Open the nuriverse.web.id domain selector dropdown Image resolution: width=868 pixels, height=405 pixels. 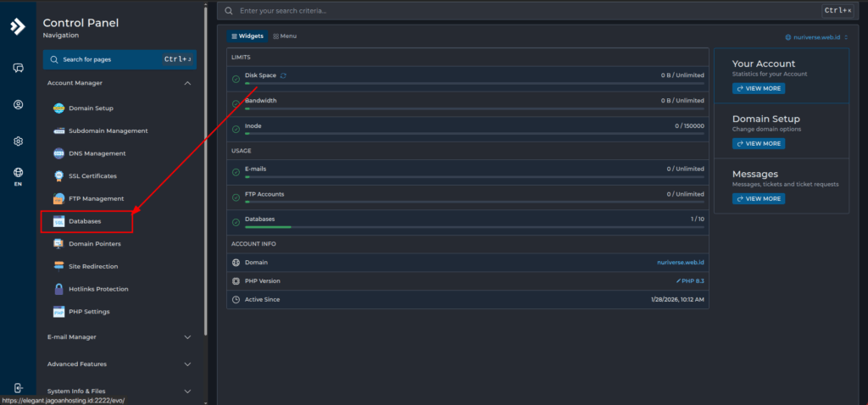click(x=817, y=37)
